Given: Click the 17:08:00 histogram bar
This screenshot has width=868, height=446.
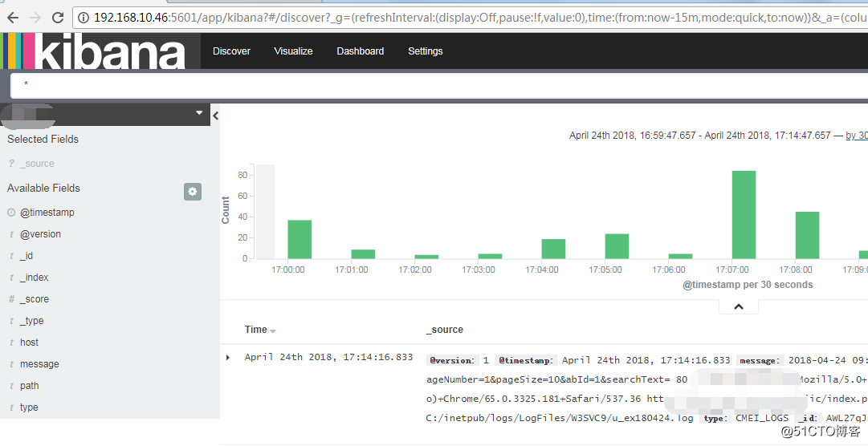Looking at the screenshot, I should [x=807, y=235].
